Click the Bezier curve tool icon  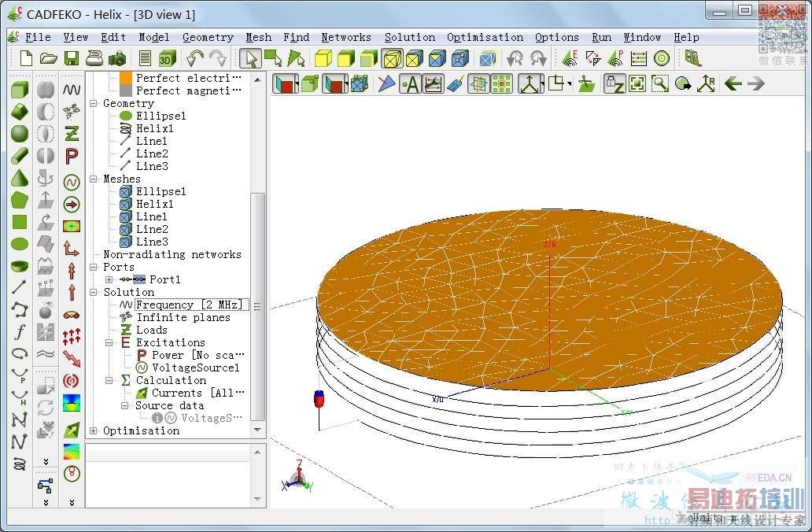click(20, 419)
